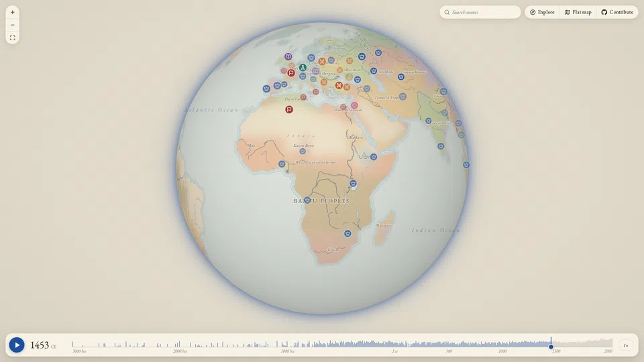Click the red flag marker in North Africa

(289, 109)
